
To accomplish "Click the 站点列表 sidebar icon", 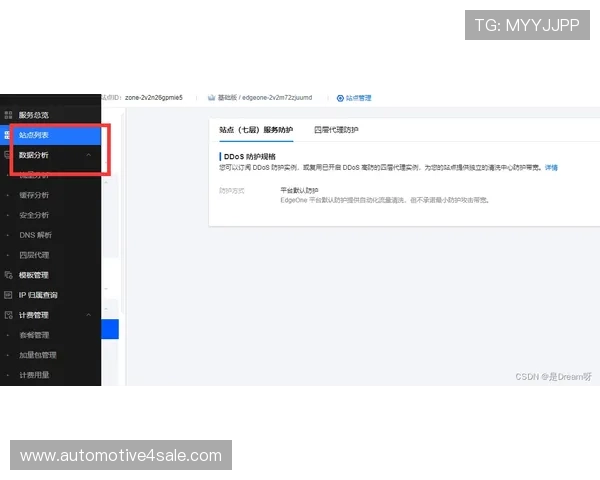I will [x=7, y=135].
